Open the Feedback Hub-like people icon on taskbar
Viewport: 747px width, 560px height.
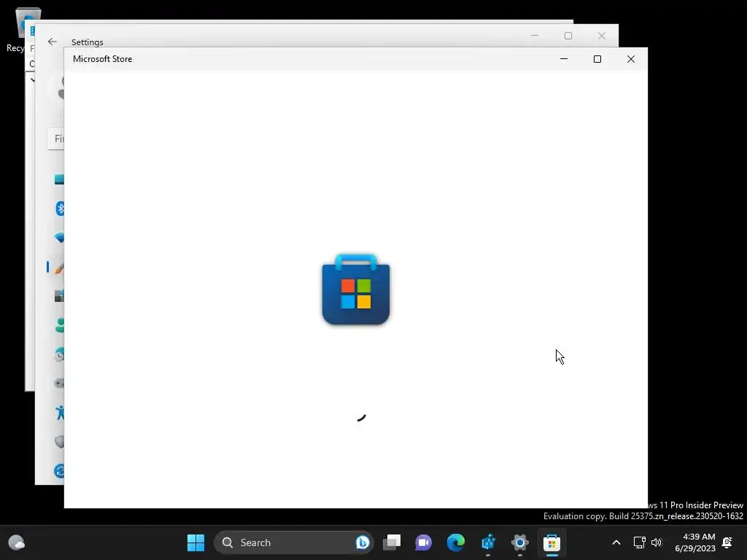click(x=488, y=542)
